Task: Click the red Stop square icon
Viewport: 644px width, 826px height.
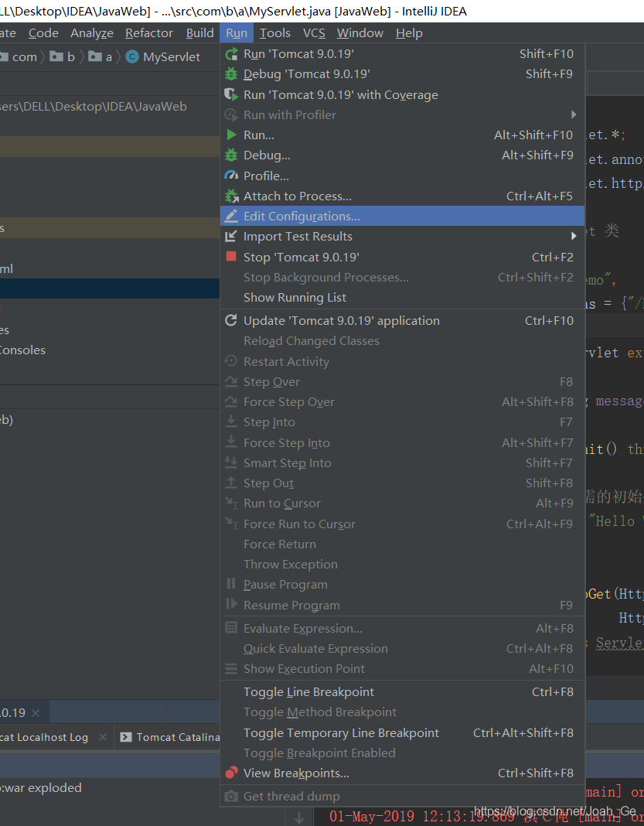Action: [231, 257]
